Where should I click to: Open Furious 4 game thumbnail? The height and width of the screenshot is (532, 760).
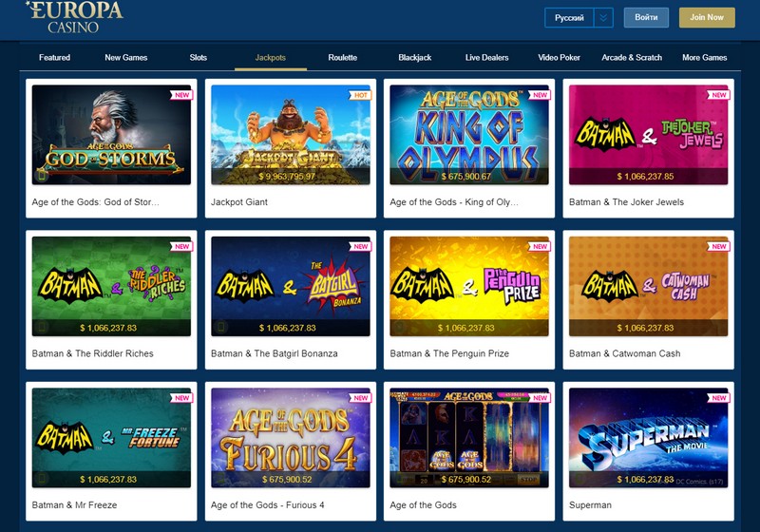point(291,438)
